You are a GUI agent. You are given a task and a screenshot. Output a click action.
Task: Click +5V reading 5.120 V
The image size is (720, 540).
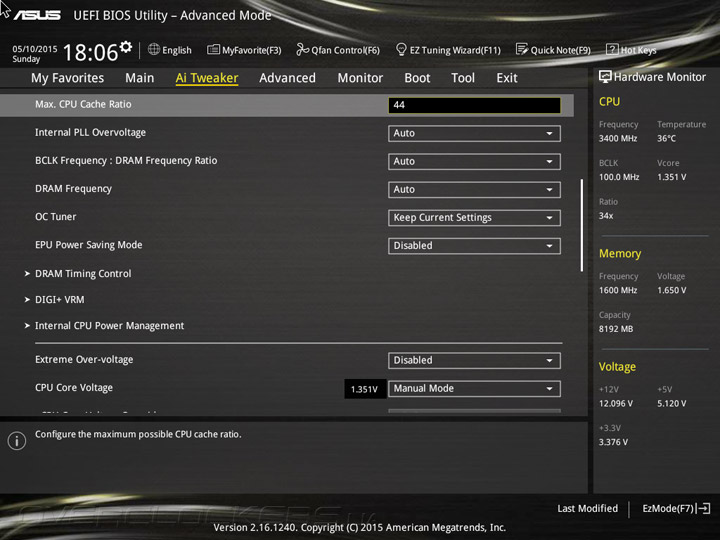(671, 404)
